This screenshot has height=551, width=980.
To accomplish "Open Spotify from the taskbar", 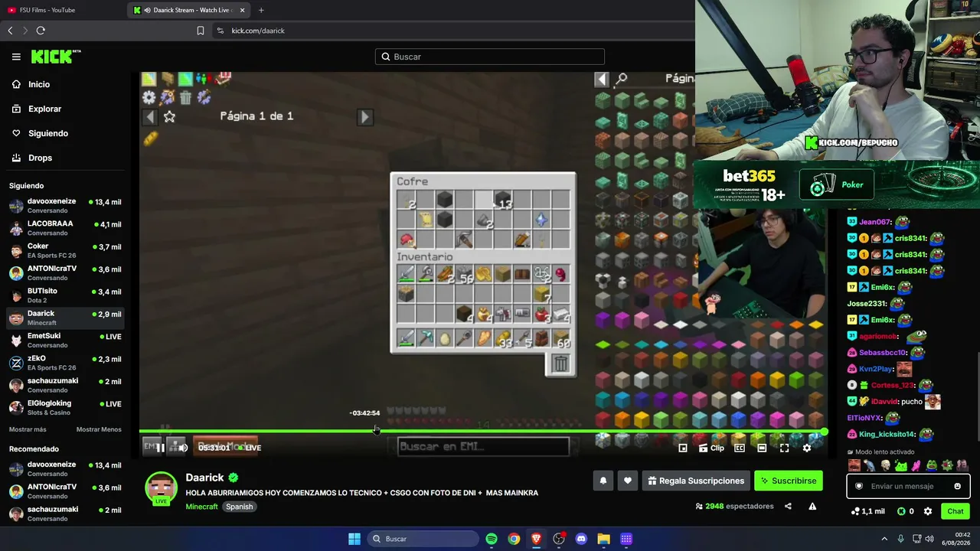I will tap(492, 539).
